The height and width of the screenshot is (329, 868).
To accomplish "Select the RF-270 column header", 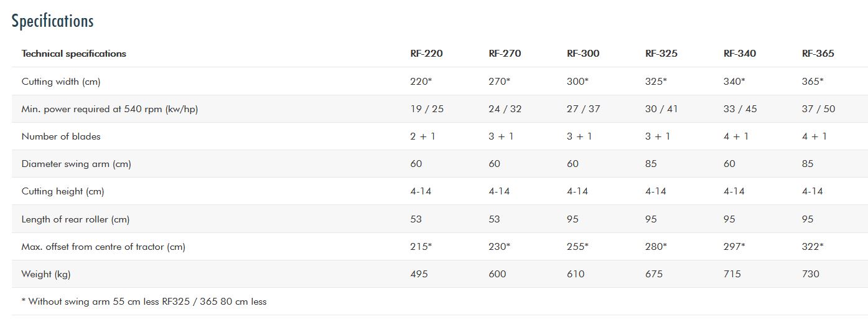I will click(x=505, y=54).
